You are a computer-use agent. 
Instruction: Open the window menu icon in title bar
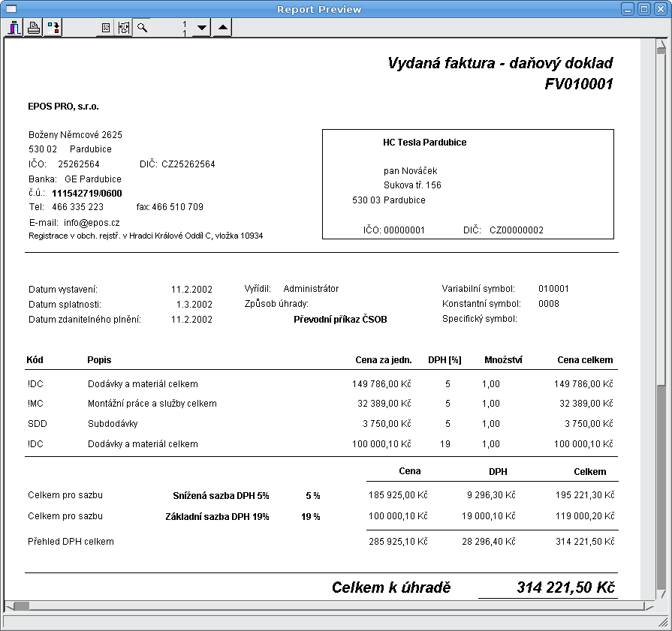(11, 9)
